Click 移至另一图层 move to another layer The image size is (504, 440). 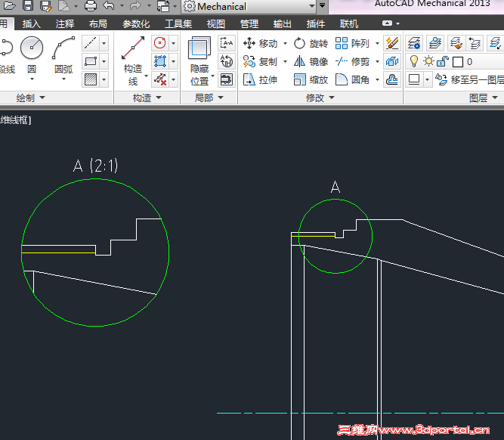470,80
